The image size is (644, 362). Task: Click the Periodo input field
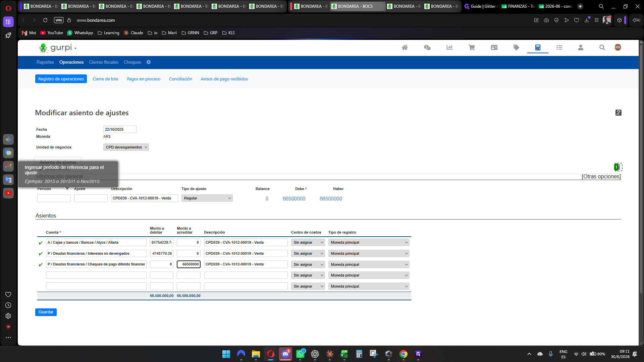[54, 198]
